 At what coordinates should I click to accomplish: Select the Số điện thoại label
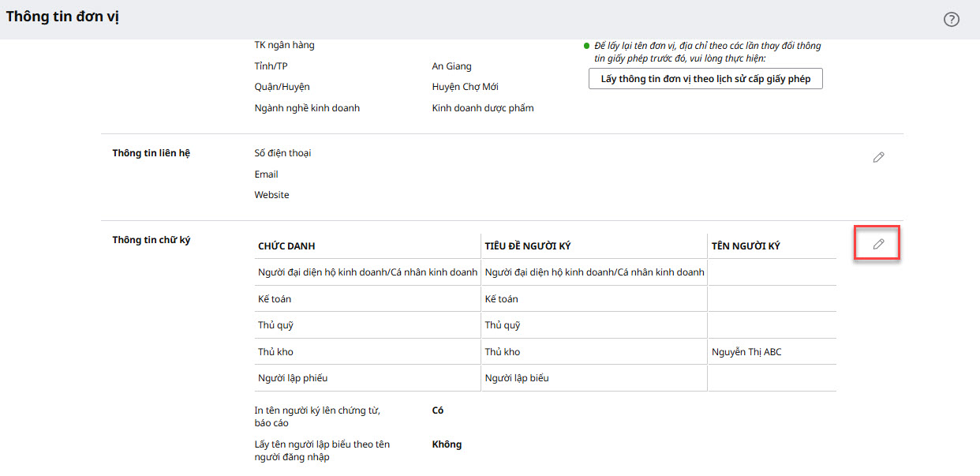point(282,153)
